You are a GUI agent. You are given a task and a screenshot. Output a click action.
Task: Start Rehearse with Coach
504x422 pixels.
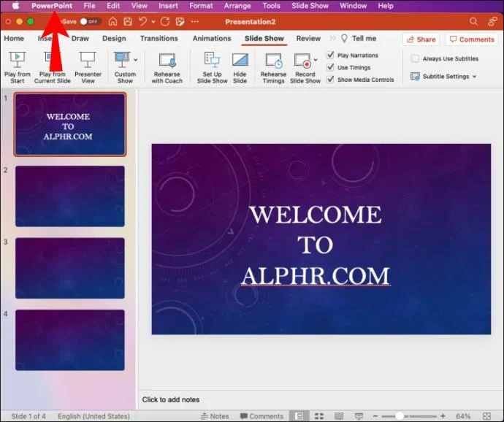167,68
